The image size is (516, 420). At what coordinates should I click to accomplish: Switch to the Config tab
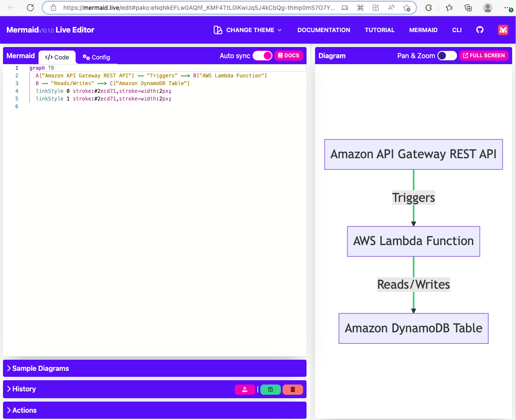(96, 57)
